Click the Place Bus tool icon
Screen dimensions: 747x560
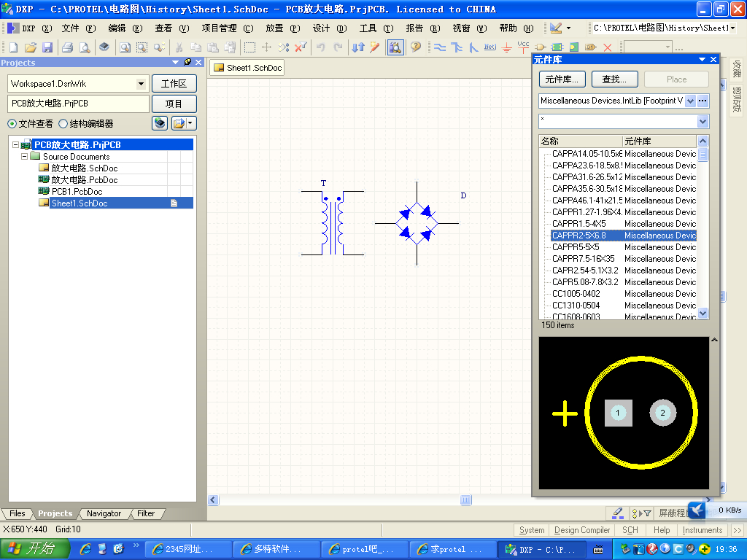pos(457,47)
